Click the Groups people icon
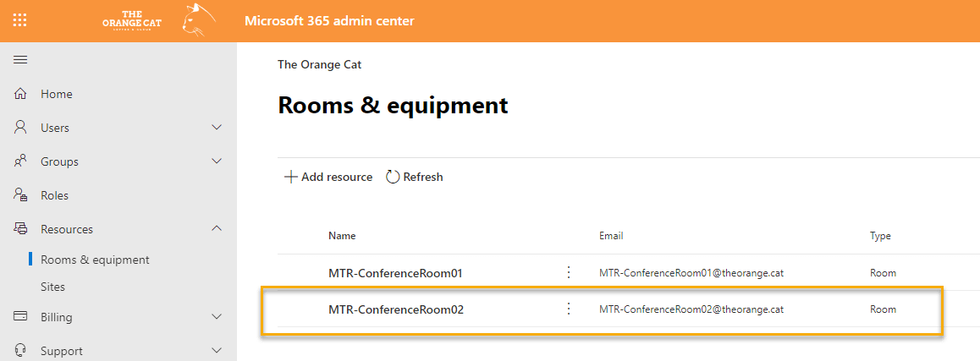This screenshot has height=361, width=980. point(20,161)
